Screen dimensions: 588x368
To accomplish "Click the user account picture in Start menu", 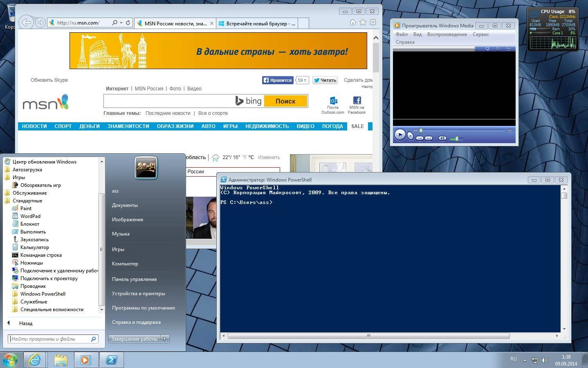I will click(x=146, y=168).
